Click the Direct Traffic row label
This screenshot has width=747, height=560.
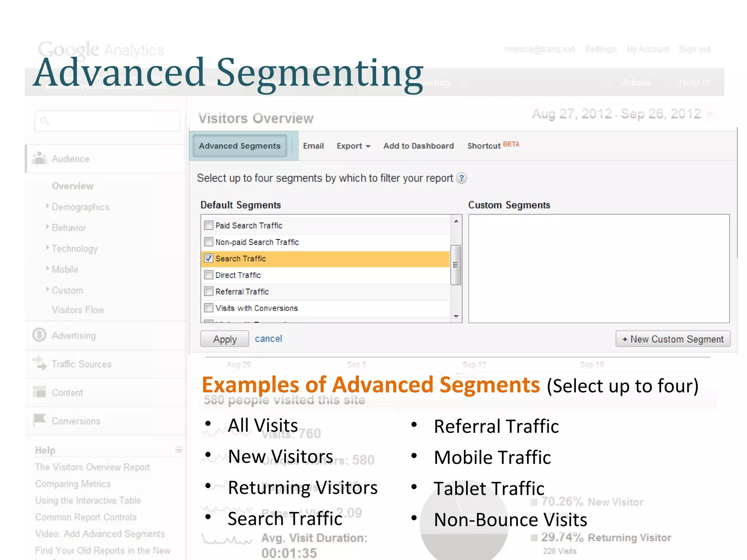click(x=238, y=275)
